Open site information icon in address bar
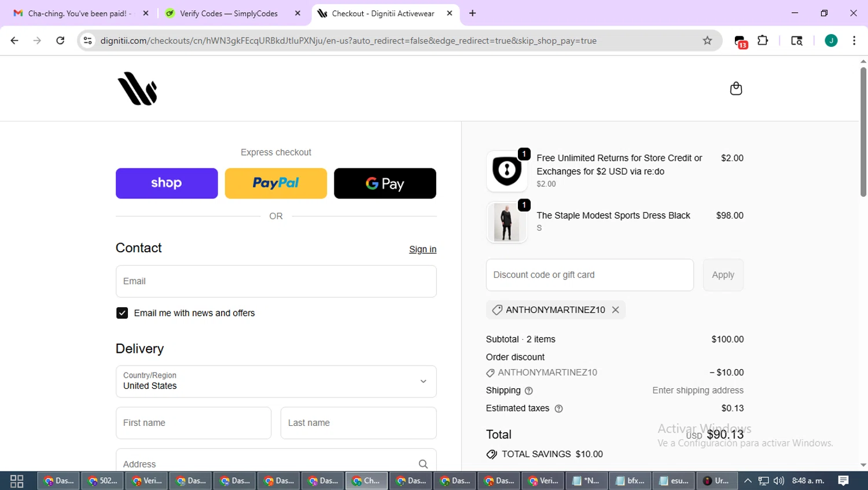868x490 pixels. click(x=88, y=40)
